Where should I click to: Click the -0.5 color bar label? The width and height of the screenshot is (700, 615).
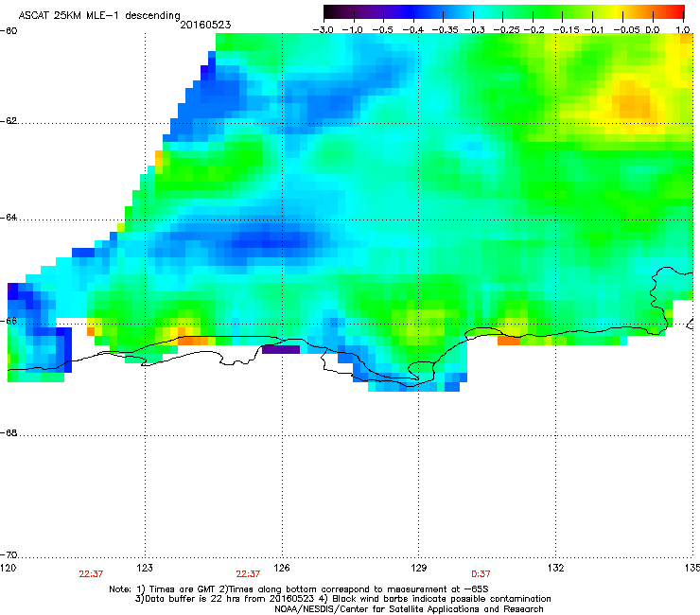pos(382,29)
